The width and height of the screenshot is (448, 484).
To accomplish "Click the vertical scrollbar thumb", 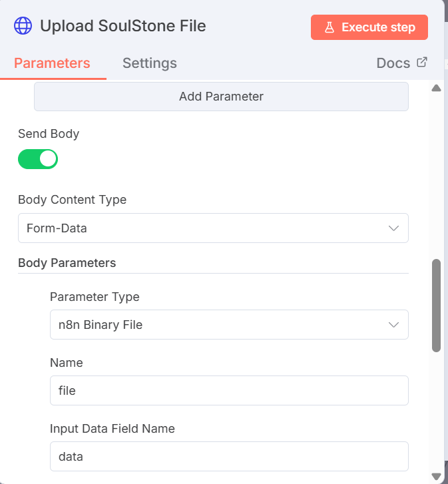I will 437,305.
